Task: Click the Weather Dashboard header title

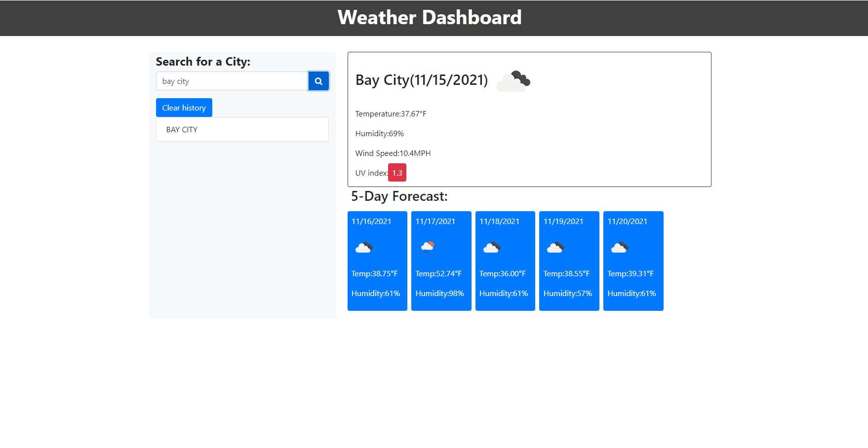Action: 429,18
